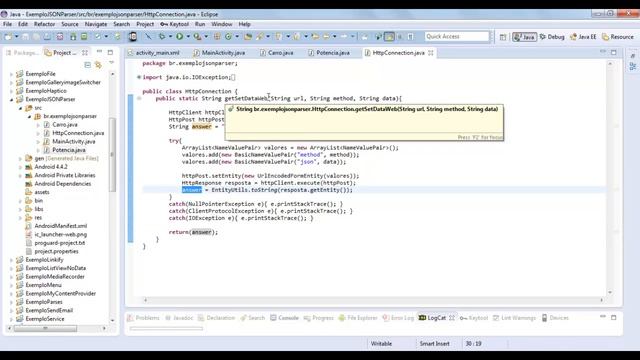Open the Project menu
640x360 pixels.
pos(145,24)
